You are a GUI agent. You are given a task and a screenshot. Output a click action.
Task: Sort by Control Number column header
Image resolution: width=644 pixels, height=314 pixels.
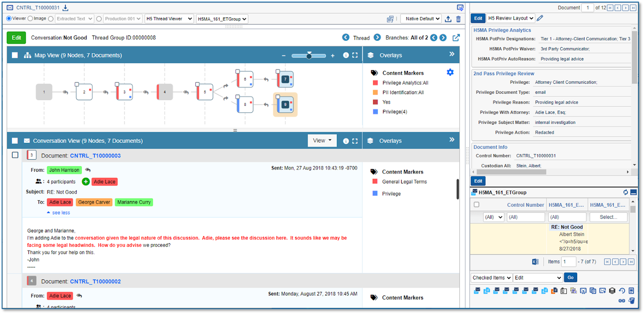click(x=525, y=205)
